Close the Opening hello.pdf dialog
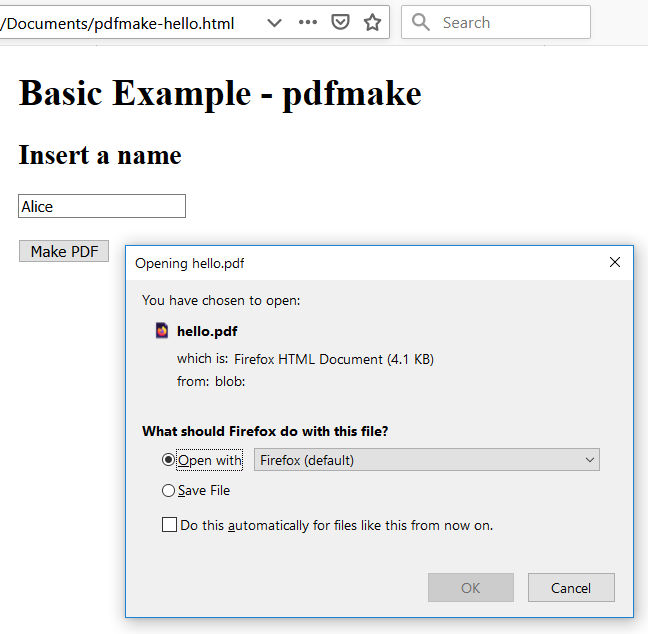The height and width of the screenshot is (634, 648). (615, 262)
